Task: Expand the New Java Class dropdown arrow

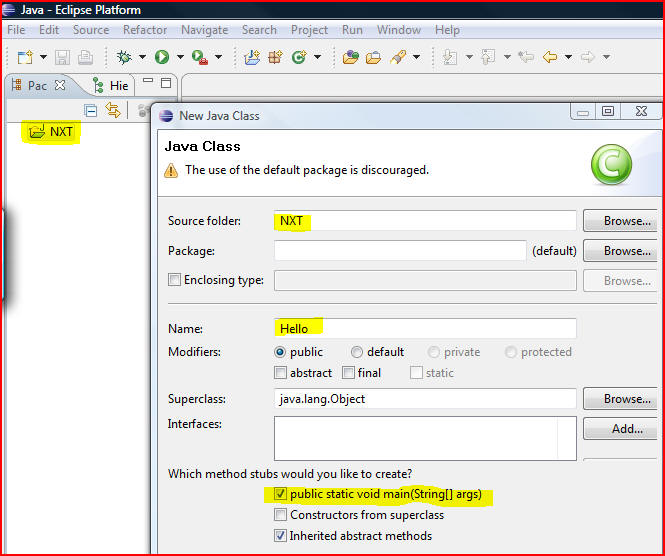Action: (x=317, y=57)
